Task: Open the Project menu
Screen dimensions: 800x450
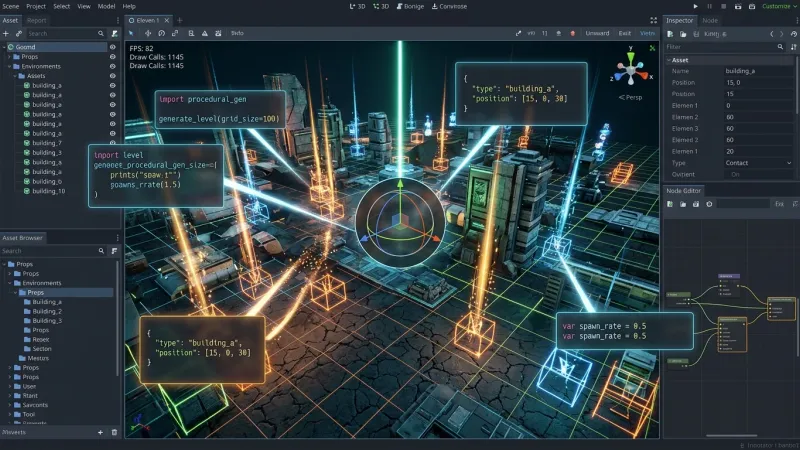Action: click(x=36, y=7)
